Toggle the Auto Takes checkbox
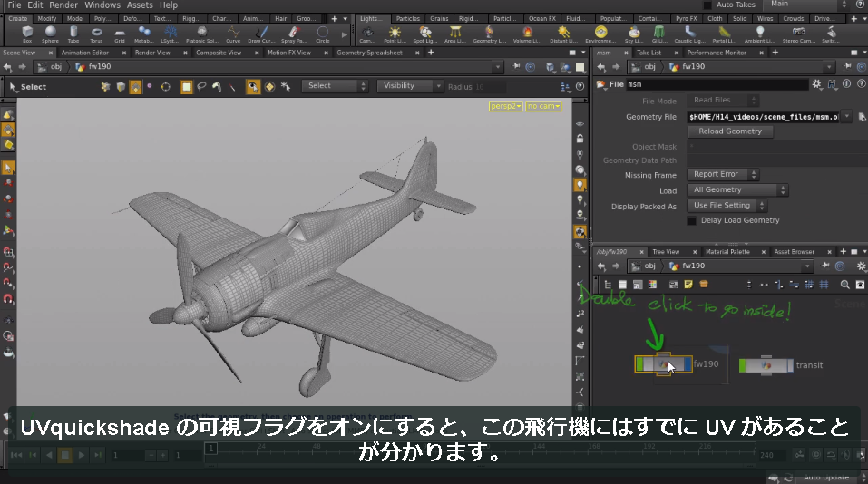The height and width of the screenshot is (484, 868). point(707,5)
